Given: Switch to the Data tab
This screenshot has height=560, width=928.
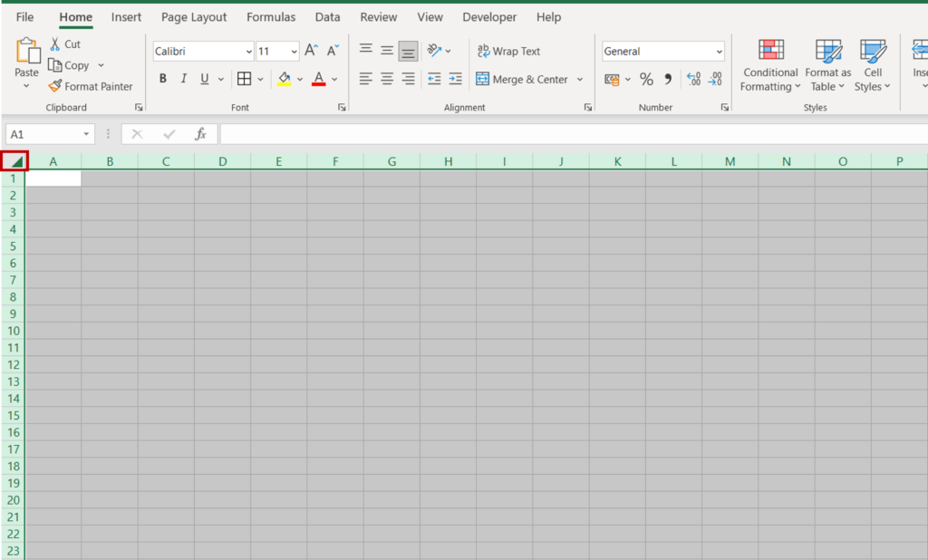Looking at the screenshot, I should [x=327, y=17].
